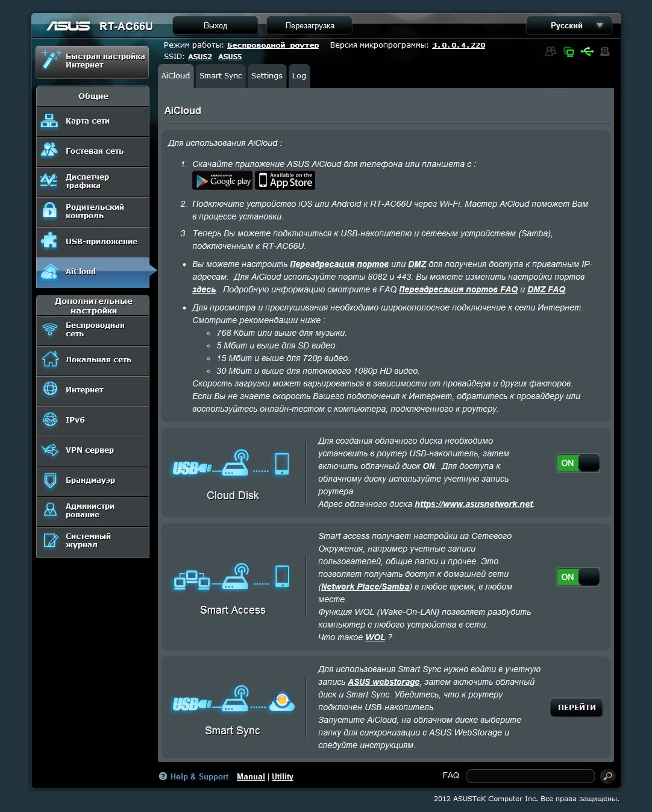This screenshot has width=652, height=812.
Task: Open the DMZ FAQ link
Action: 547,289
